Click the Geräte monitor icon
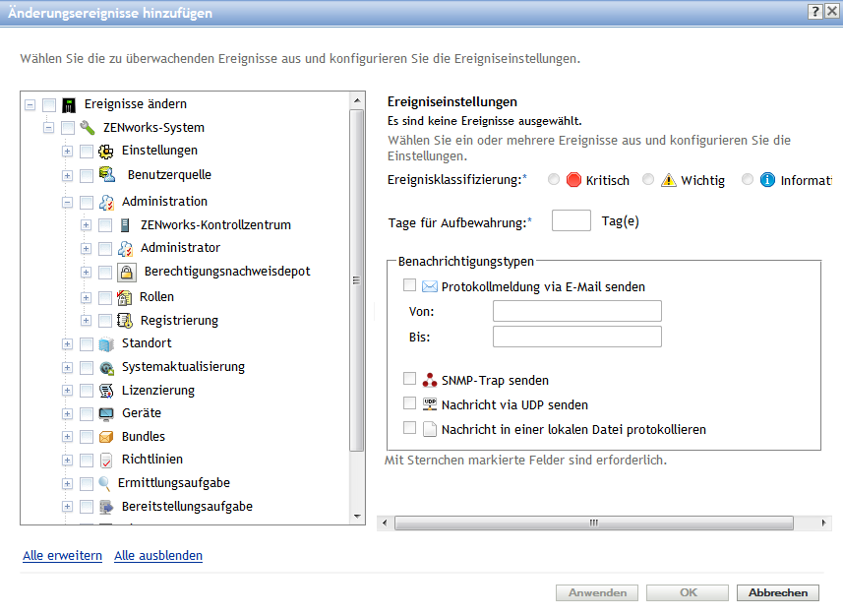 [106, 413]
